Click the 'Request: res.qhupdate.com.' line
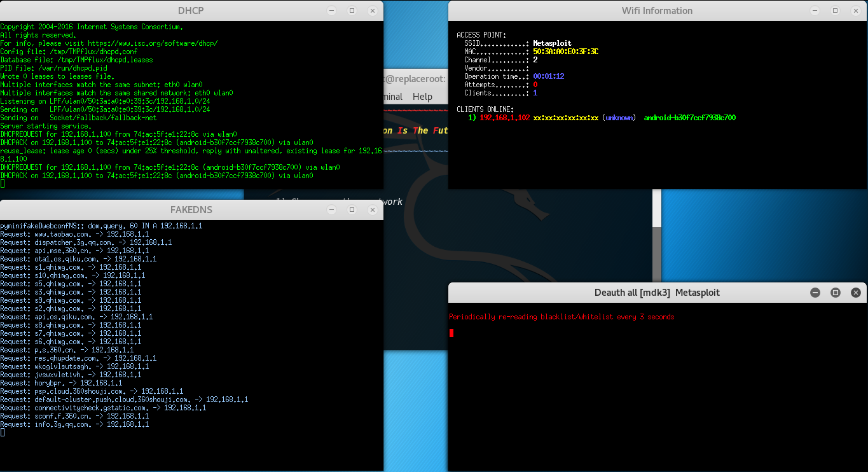The width and height of the screenshot is (868, 472). (78, 358)
